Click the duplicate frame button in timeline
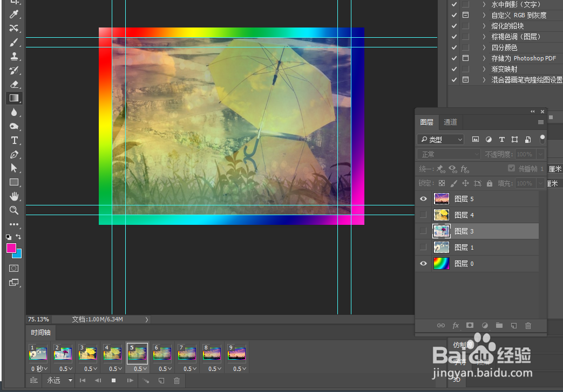 [x=161, y=381]
